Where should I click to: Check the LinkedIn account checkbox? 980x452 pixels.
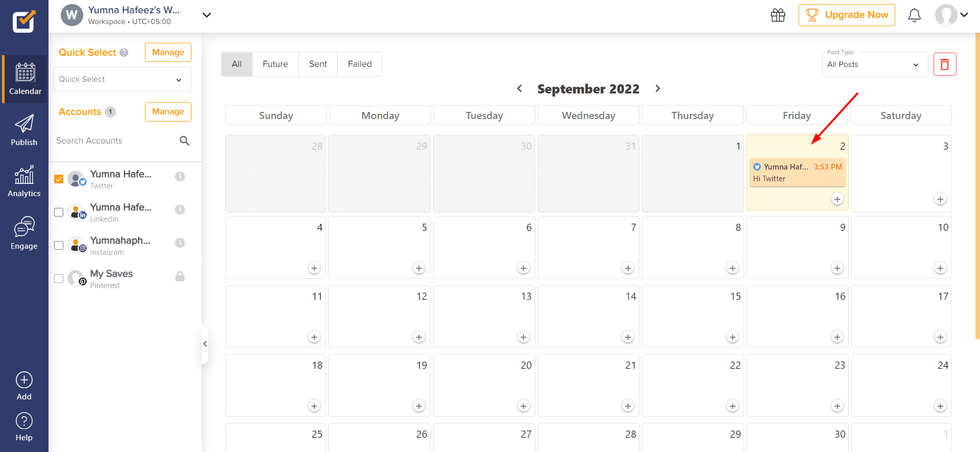(59, 212)
